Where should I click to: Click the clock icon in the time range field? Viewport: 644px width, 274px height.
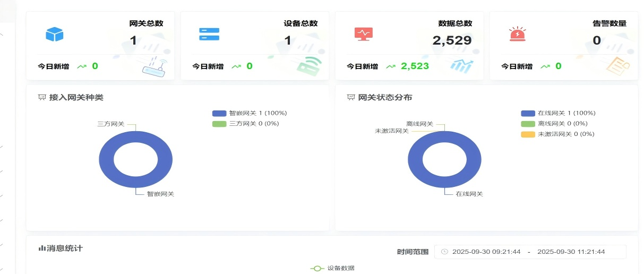tap(444, 252)
